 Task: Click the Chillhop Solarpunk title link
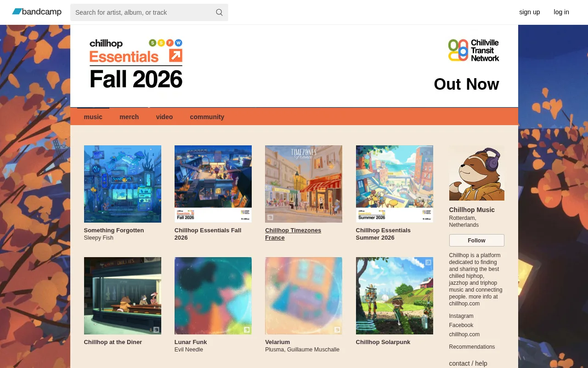[x=383, y=342]
